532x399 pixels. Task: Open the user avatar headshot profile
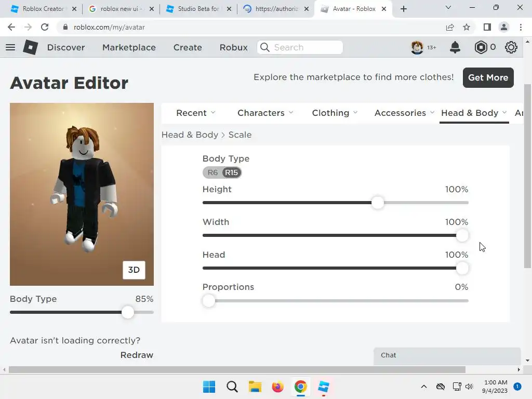[x=417, y=47]
